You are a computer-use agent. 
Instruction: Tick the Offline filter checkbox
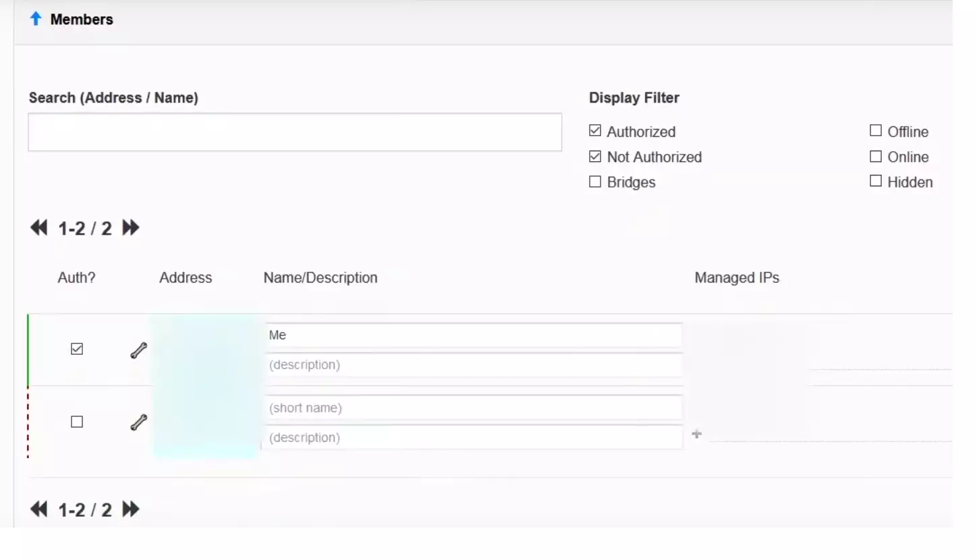(876, 130)
